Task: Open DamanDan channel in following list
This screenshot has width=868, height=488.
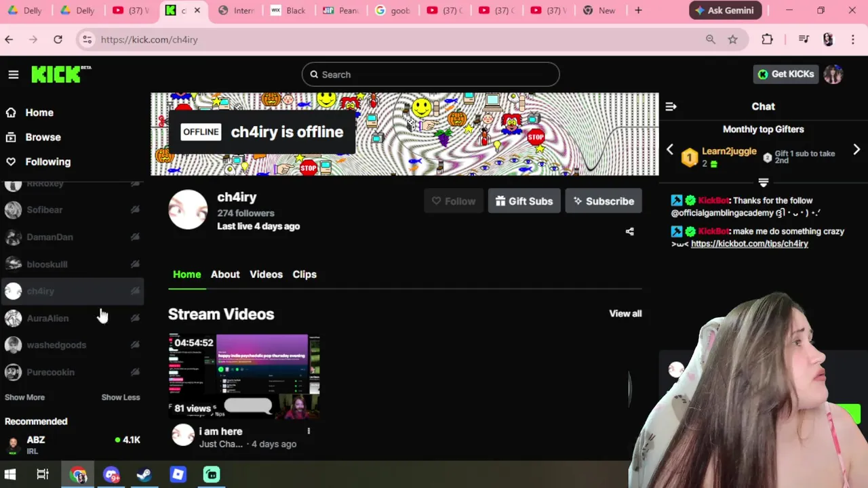Action: coord(73,237)
